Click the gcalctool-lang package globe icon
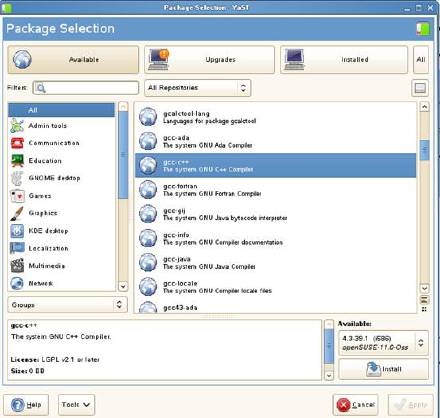The image size is (440, 418). [148, 117]
